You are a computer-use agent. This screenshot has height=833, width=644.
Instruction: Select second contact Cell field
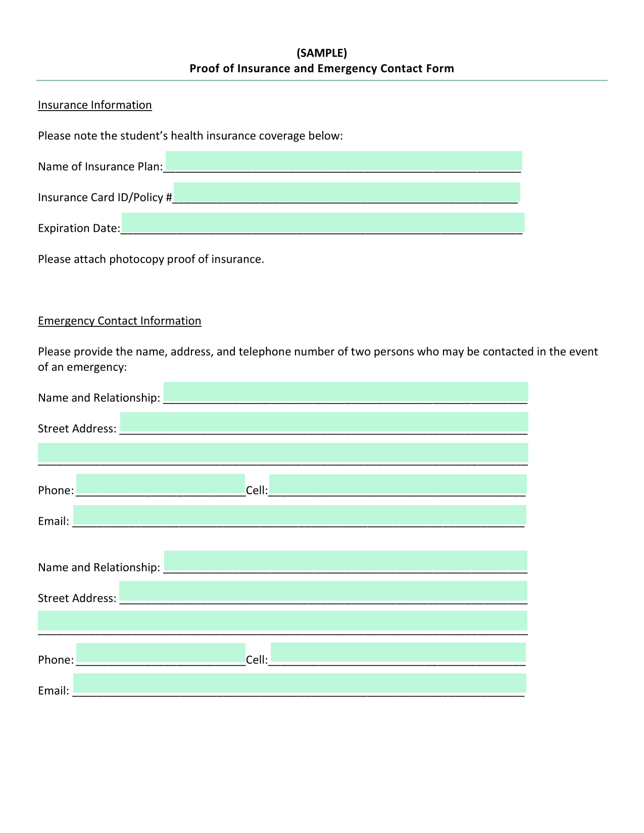398,652
